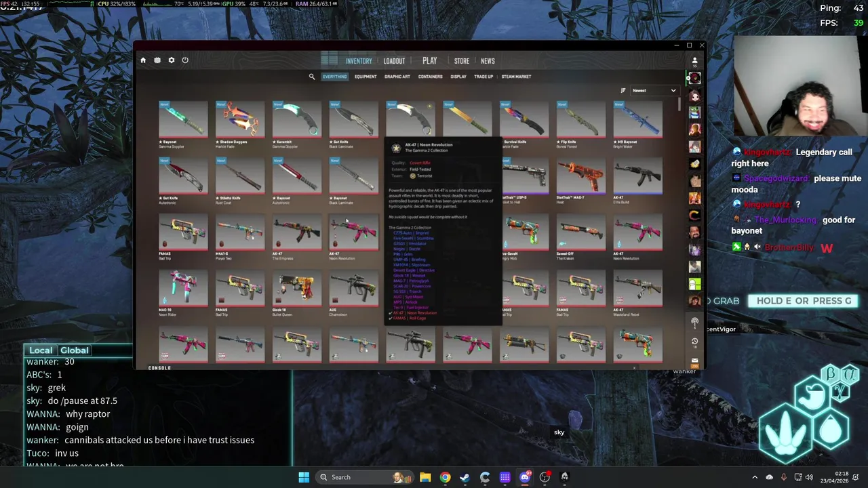Screen dimensions: 868x488
Task: Open the sidebar mail envelope icon
Action: pos(694,361)
